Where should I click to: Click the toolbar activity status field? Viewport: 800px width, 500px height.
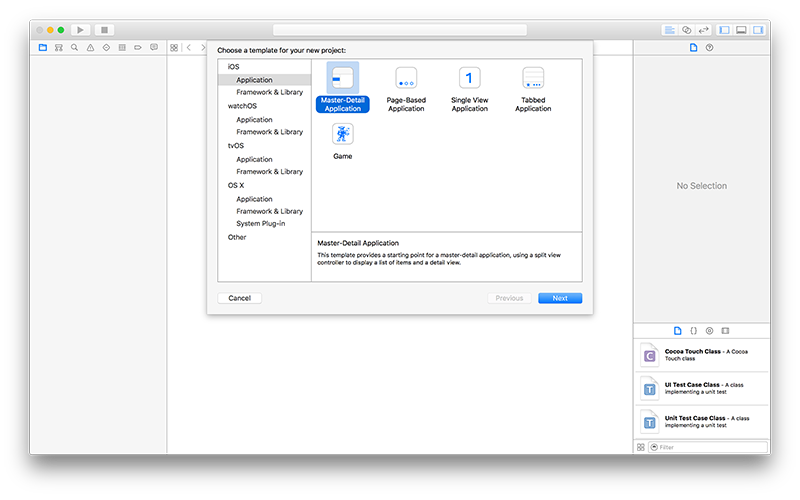(x=400, y=30)
